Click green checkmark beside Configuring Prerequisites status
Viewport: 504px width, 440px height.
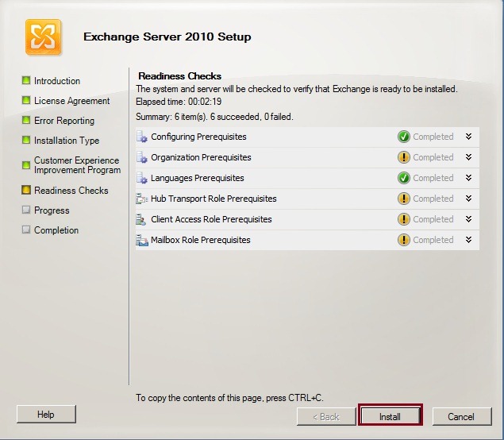pos(403,137)
